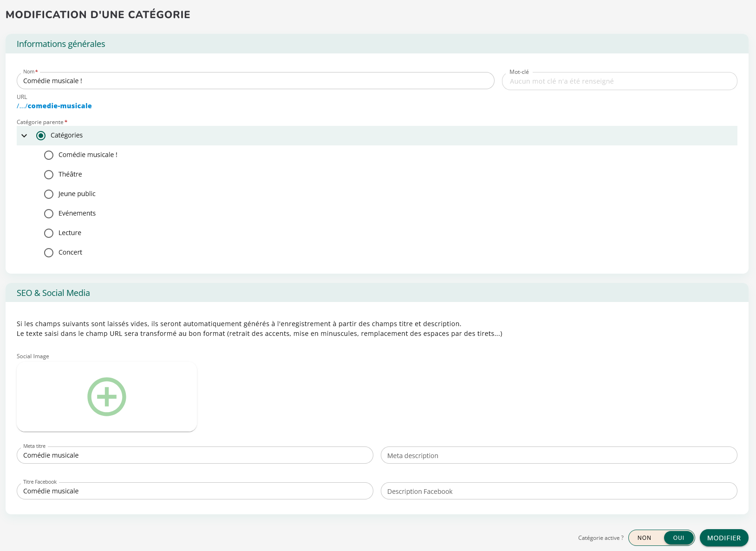Screen dimensions: 756x551
Task: Collapse the Catégories tree chevron
Action: pyautogui.click(x=24, y=136)
